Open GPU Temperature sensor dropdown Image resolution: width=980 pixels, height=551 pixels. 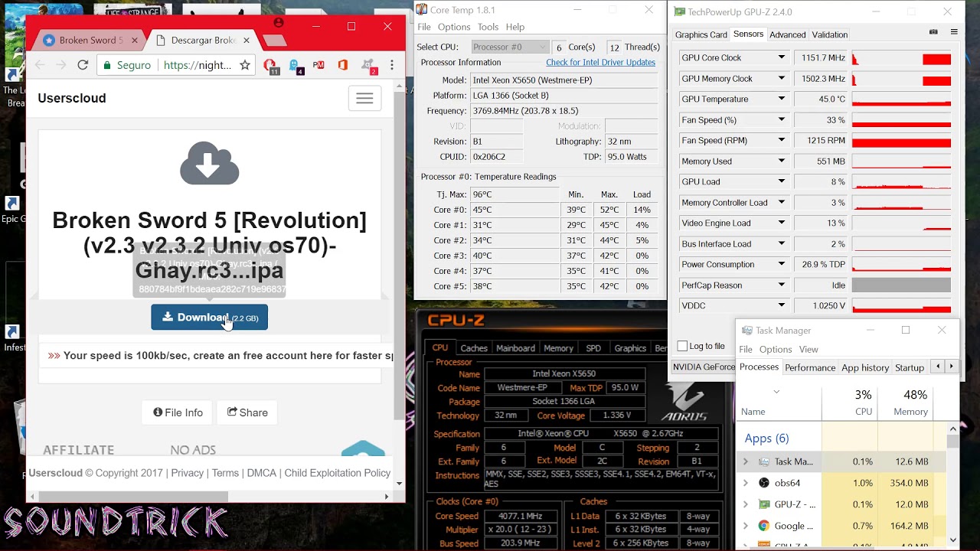point(782,99)
